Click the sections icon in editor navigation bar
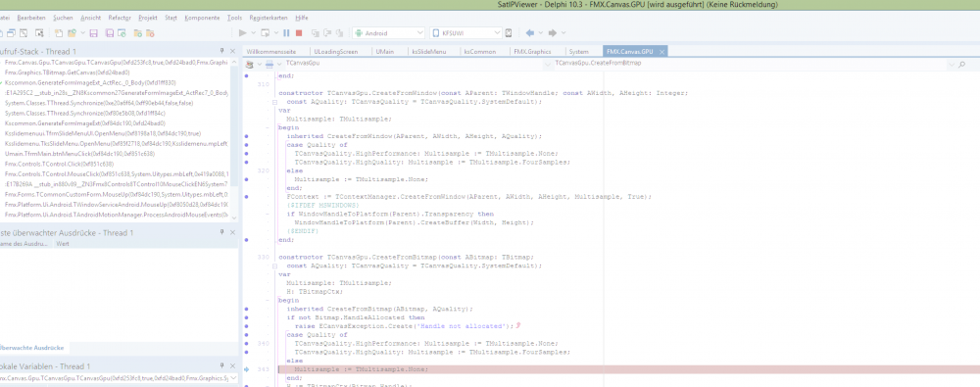The height and width of the screenshot is (387, 980). pos(269,64)
